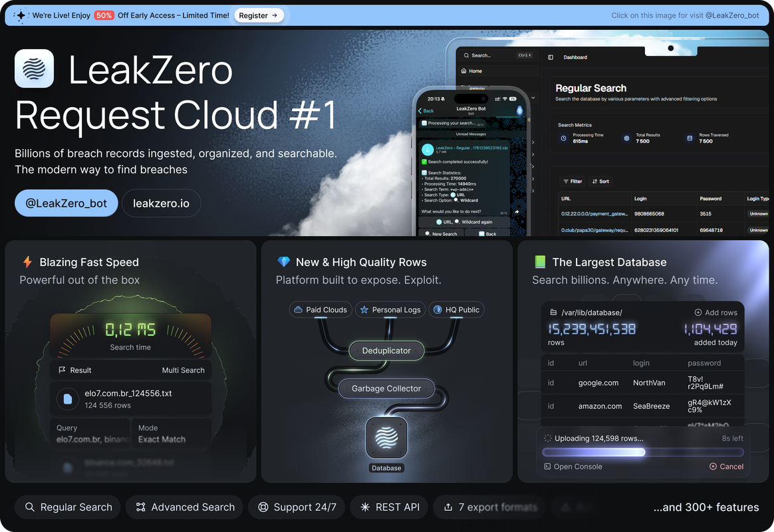Select the Result tab
The width and height of the screenshot is (774, 532).
[75, 370]
